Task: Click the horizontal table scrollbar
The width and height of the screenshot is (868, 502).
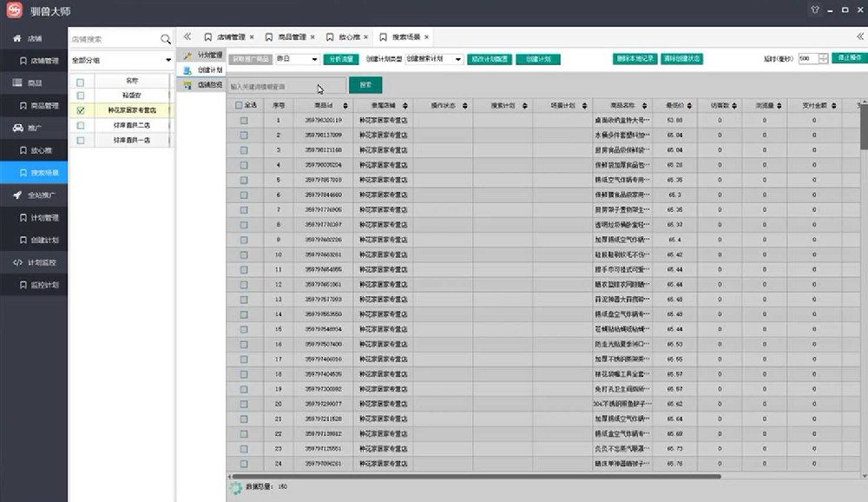Action: pyautogui.click(x=476, y=476)
